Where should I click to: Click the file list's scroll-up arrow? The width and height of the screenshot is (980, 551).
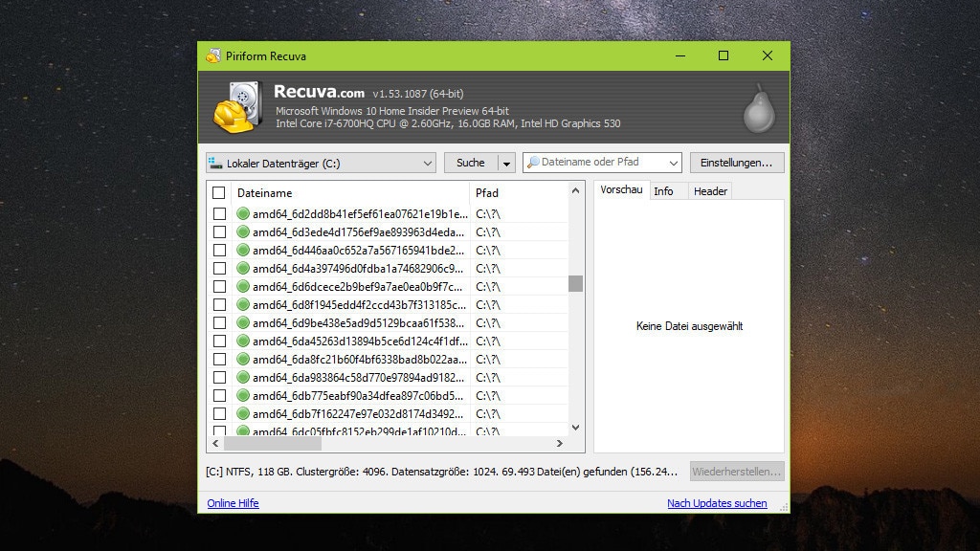click(x=575, y=190)
